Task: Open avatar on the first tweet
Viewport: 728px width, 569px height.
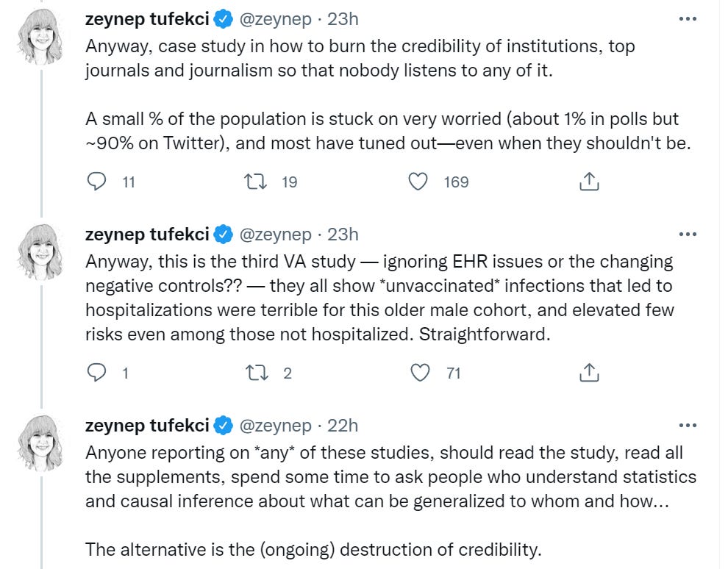Action: 43,37
